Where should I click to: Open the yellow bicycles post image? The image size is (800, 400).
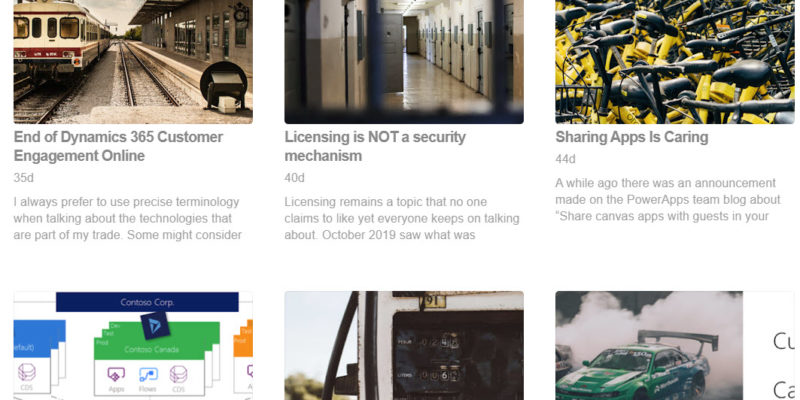pos(674,62)
